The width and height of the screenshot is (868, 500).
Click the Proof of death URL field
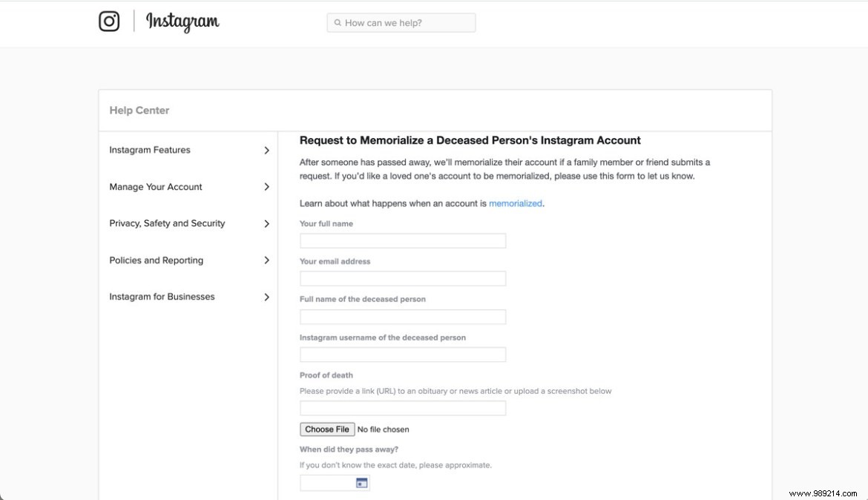pyautogui.click(x=402, y=407)
